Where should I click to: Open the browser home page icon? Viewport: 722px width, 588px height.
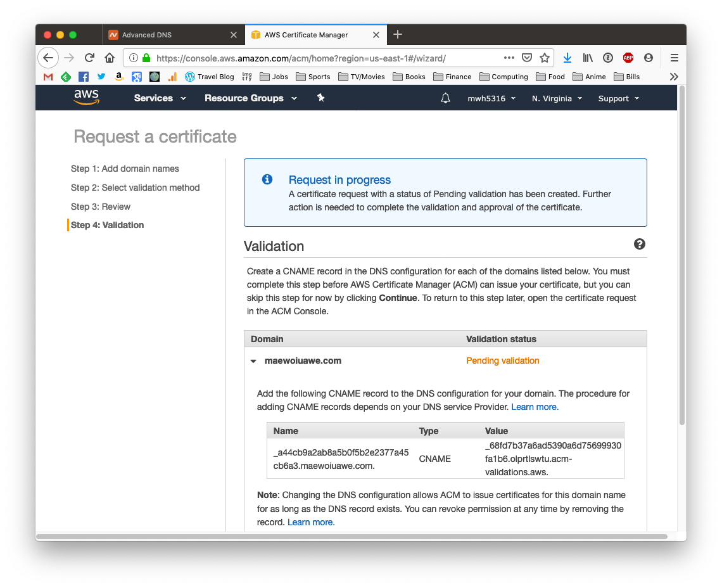(110, 58)
